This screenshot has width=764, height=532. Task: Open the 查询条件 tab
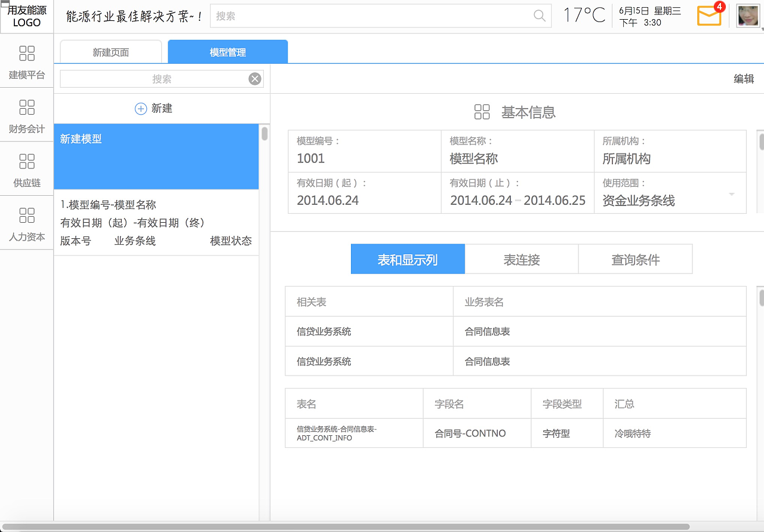pyautogui.click(x=635, y=259)
